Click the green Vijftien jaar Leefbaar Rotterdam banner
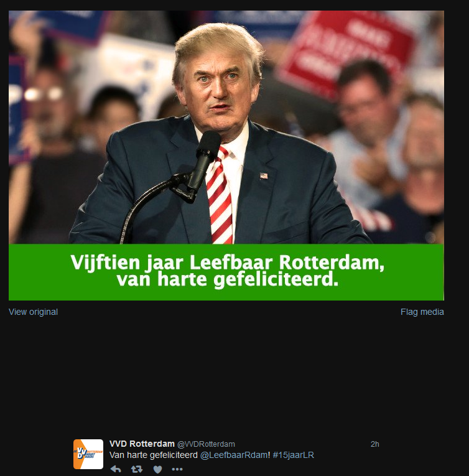The height and width of the screenshot is (476, 469). pos(226,273)
